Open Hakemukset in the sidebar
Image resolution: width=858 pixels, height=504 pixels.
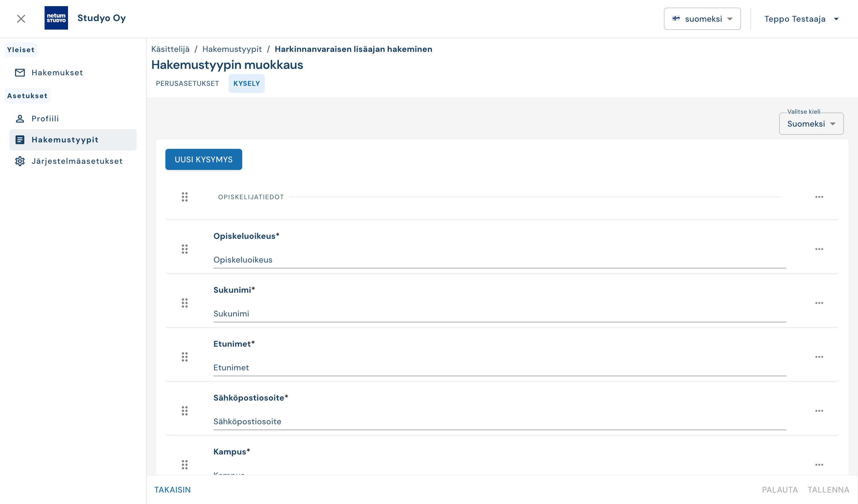click(x=57, y=72)
